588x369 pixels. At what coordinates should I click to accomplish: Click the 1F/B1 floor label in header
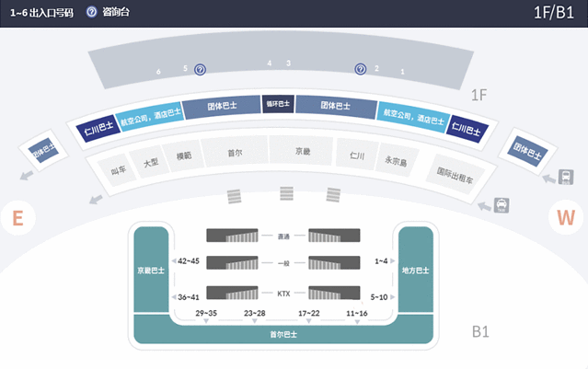pos(553,12)
